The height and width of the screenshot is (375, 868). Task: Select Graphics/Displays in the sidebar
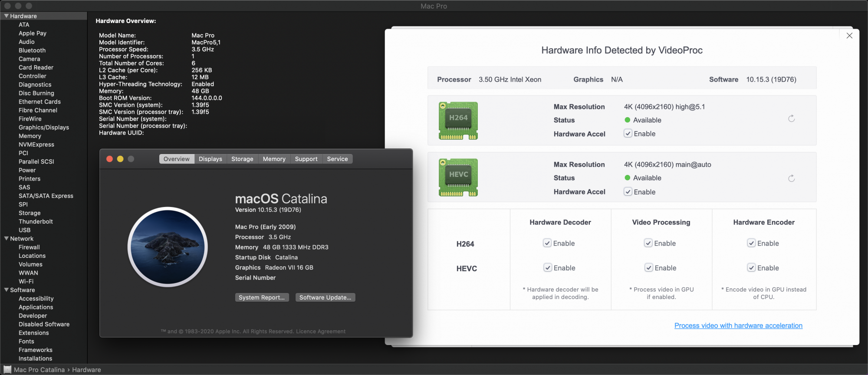44,127
